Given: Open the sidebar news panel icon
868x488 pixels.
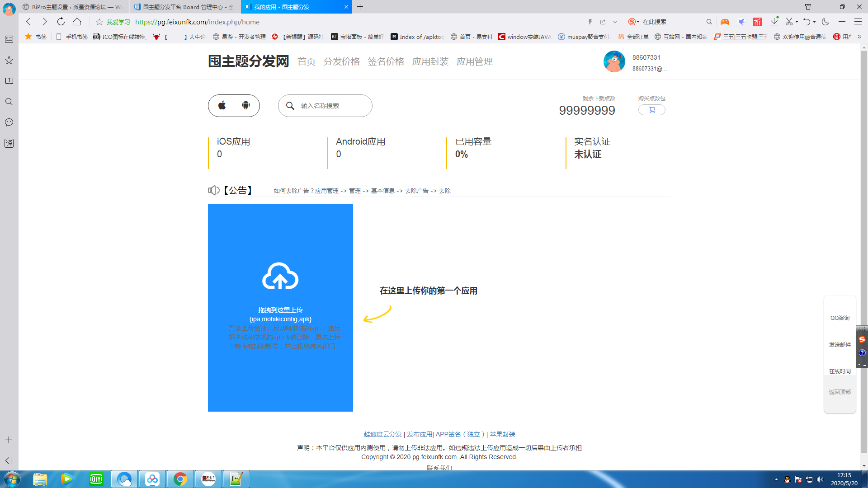Looking at the screenshot, I should point(9,39).
